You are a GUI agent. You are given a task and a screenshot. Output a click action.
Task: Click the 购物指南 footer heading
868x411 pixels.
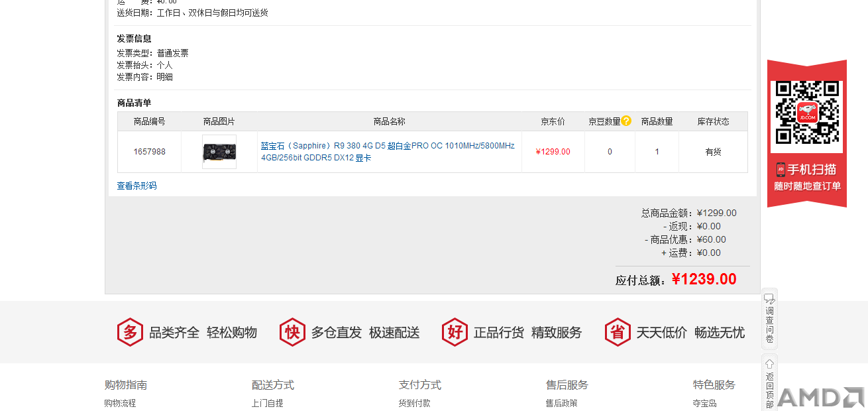[126, 385]
